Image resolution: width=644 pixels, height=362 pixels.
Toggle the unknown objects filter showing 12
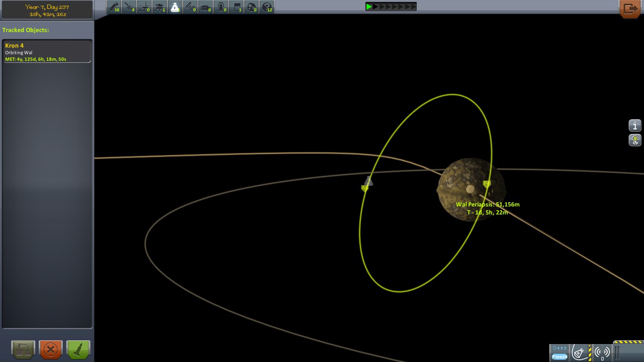[x=267, y=7]
